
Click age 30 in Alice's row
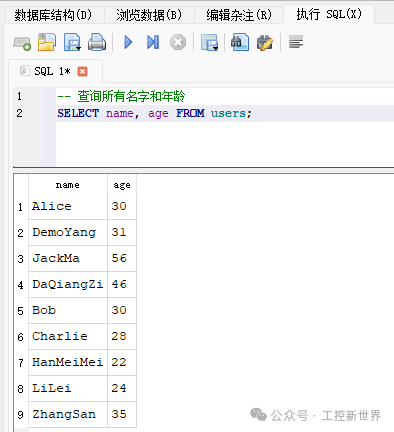(x=122, y=206)
